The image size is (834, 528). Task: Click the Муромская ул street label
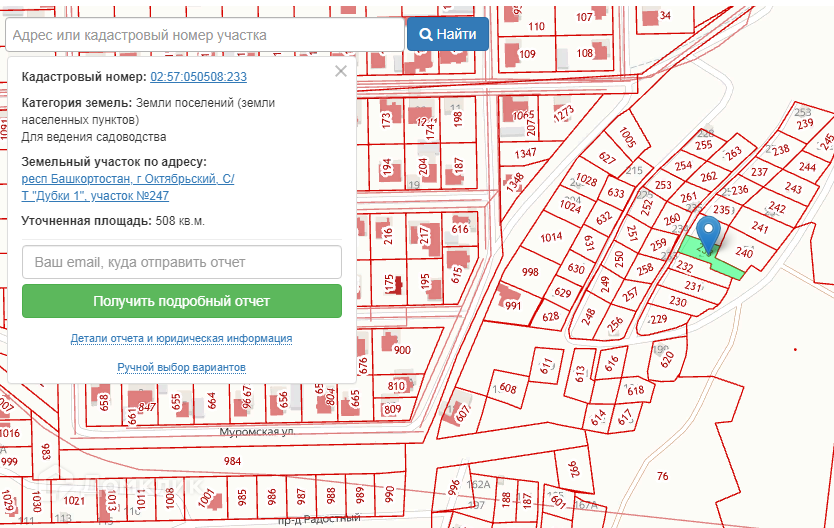(256, 433)
